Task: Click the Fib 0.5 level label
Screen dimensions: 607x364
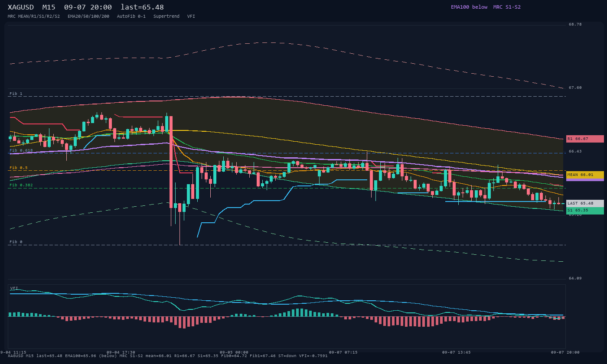Action: click(x=19, y=168)
